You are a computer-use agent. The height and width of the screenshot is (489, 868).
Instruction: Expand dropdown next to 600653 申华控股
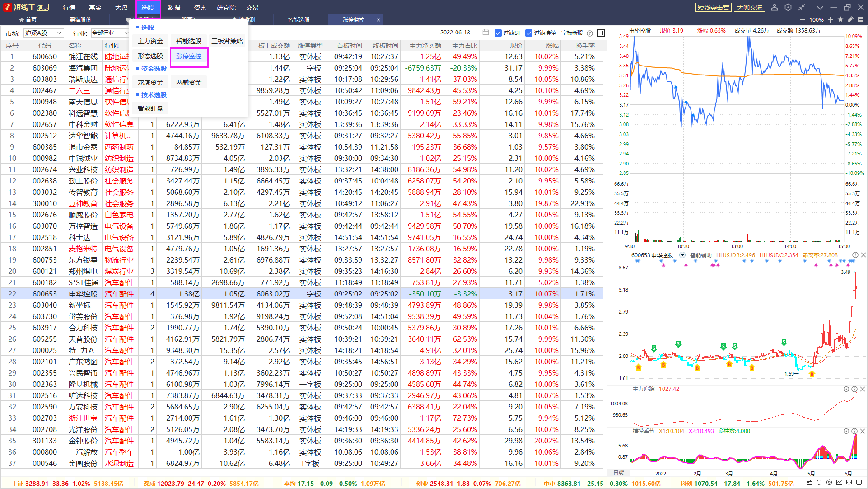(682, 255)
